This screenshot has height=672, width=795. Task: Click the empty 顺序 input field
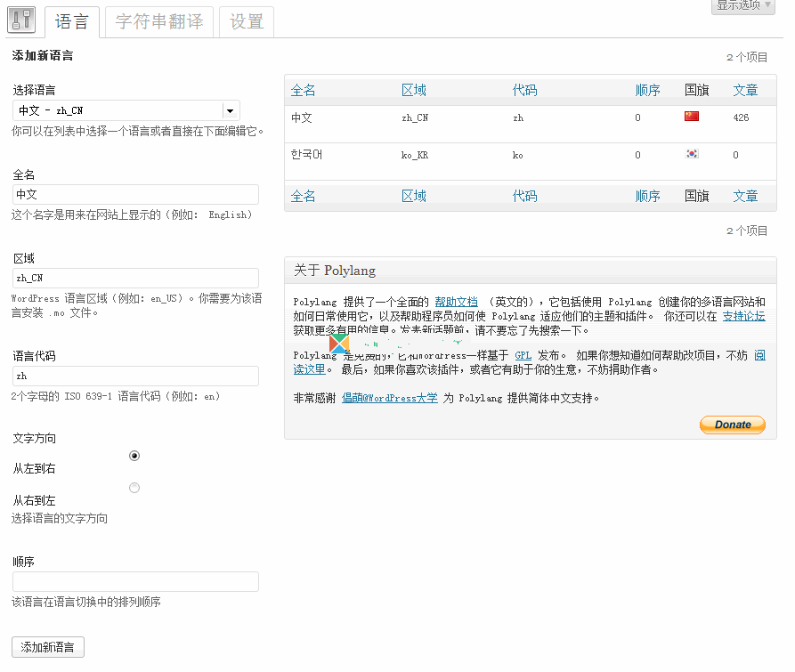[x=135, y=582]
